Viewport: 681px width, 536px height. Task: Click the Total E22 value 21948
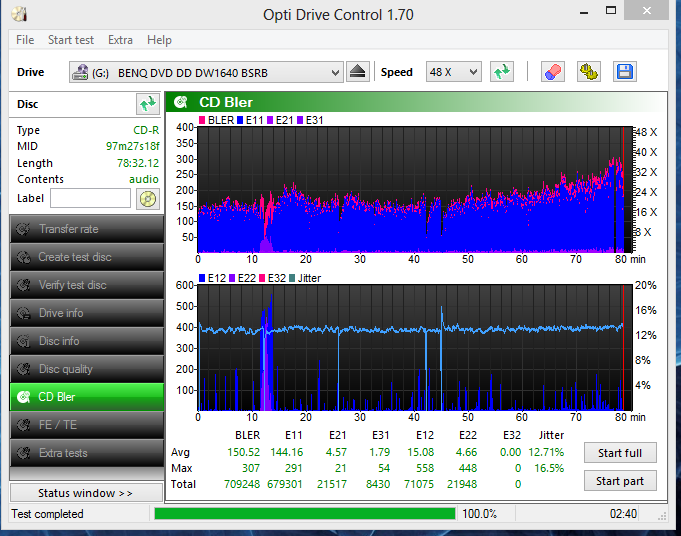[462, 484]
